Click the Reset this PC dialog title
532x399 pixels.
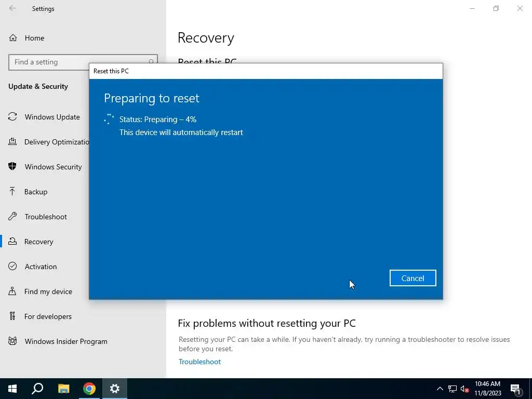(111, 71)
